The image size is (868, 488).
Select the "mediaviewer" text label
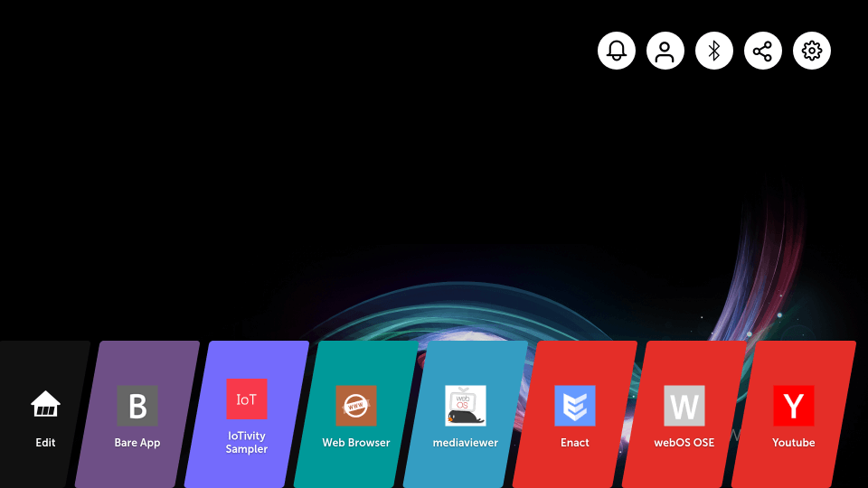(x=466, y=443)
